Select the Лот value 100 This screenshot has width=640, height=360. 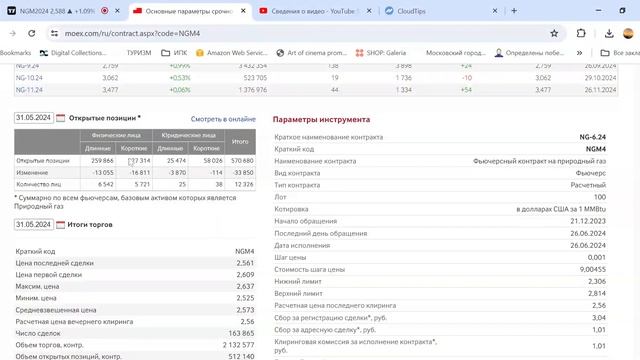(x=600, y=197)
